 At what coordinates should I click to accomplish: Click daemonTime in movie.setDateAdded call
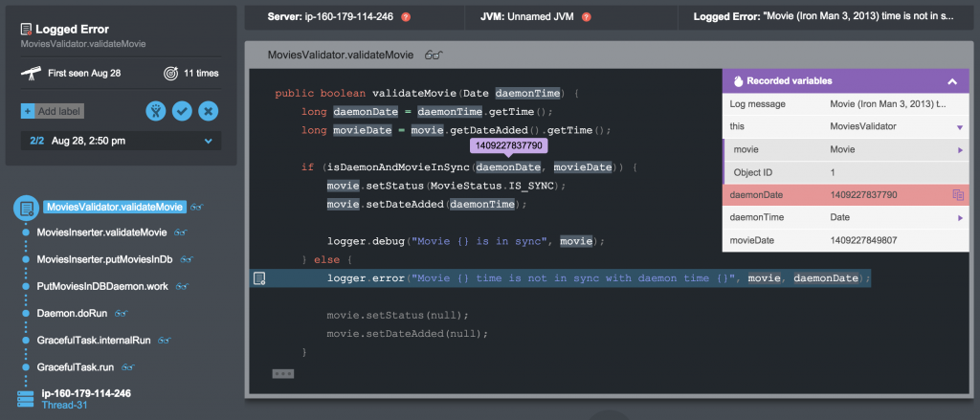point(482,205)
